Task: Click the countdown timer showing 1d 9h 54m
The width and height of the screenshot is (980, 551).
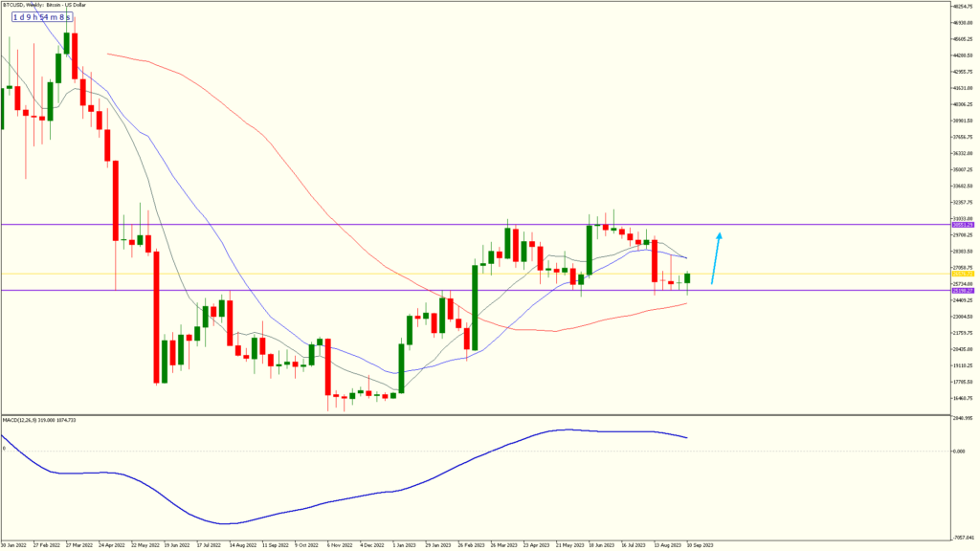Action: (x=40, y=17)
